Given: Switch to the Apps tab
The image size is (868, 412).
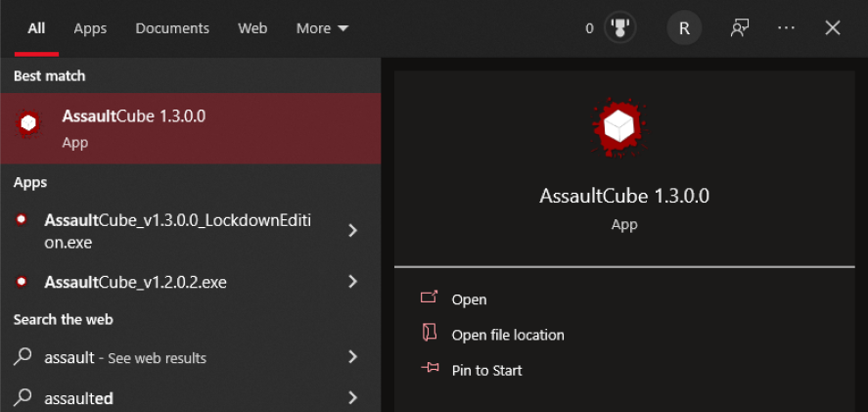Looking at the screenshot, I should point(90,28).
